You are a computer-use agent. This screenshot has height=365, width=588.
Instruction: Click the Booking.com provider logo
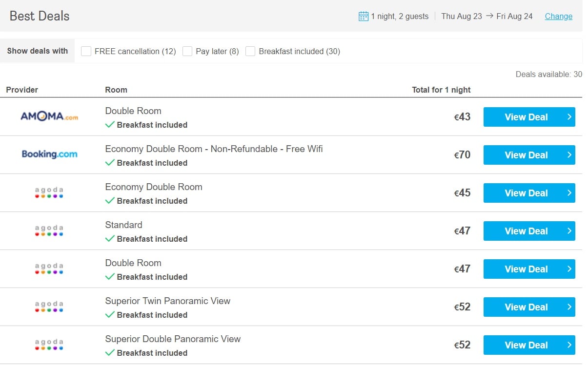coord(49,154)
